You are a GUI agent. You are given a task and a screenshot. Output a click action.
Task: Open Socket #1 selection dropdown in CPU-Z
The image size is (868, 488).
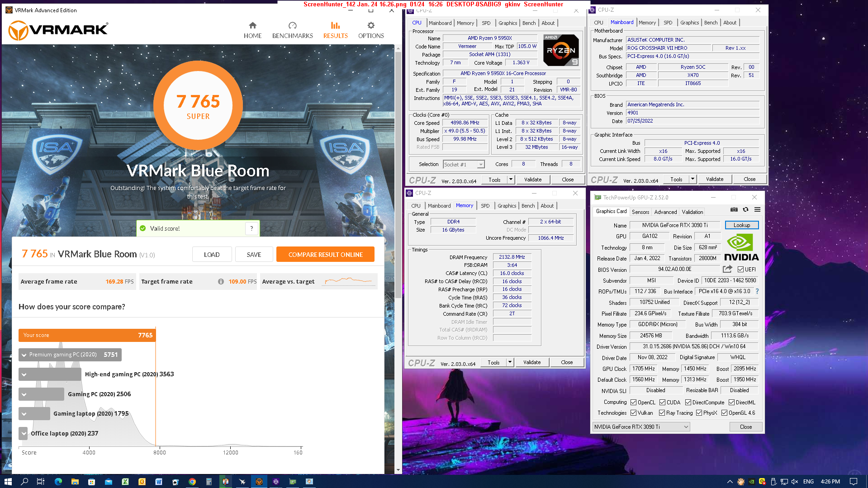click(464, 165)
